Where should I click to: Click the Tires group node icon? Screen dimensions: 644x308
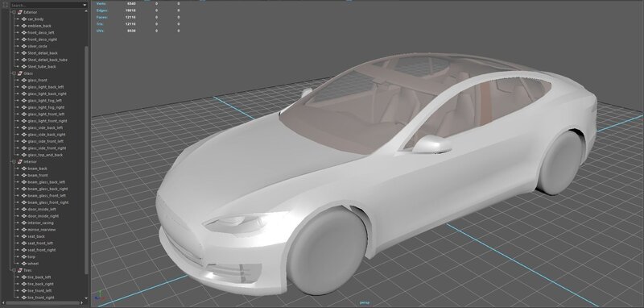(19, 271)
